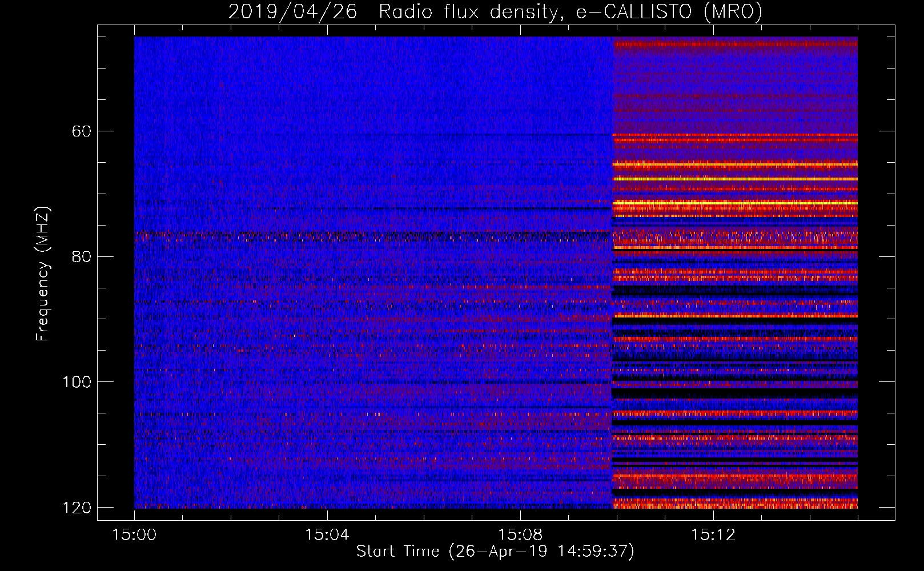924x571 pixels.
Task: Click the '80' frequency tick label
Action: click(x=82, y=256)
